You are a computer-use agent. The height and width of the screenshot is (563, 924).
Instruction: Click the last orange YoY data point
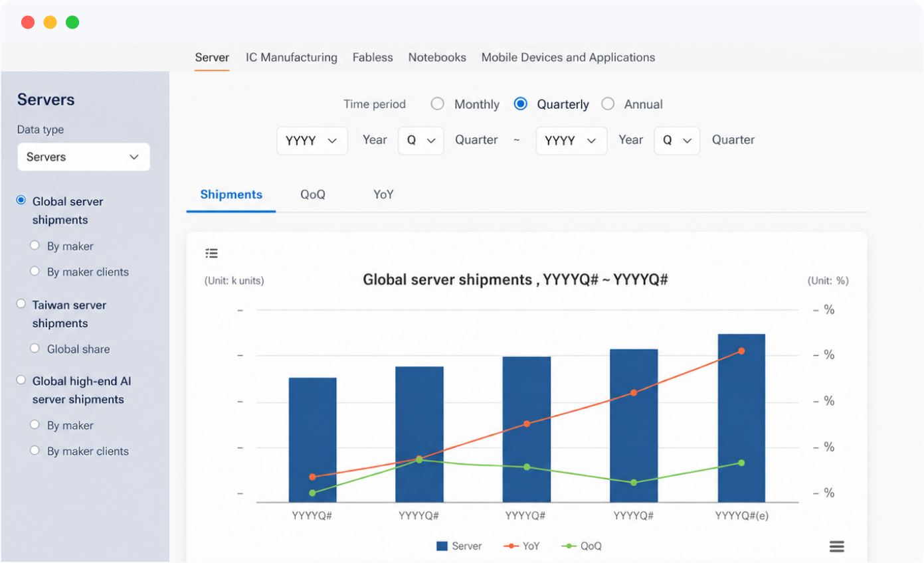(741, 351)
